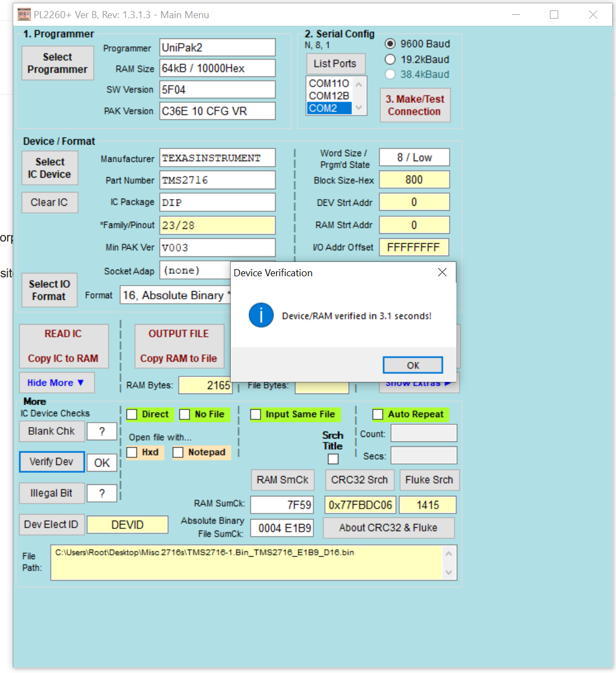Click port list scroll down arrow

coord(359,108)
